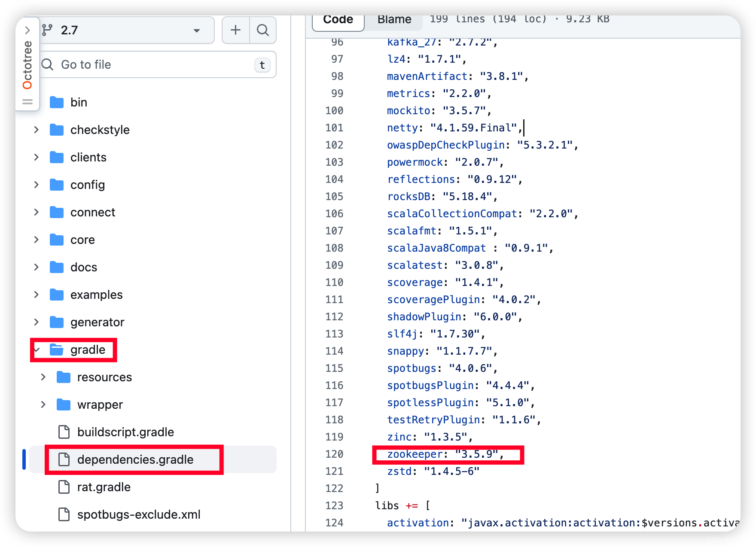Click the plus add file button
Viewport: 756px width, 547px height.
(235, 30)
